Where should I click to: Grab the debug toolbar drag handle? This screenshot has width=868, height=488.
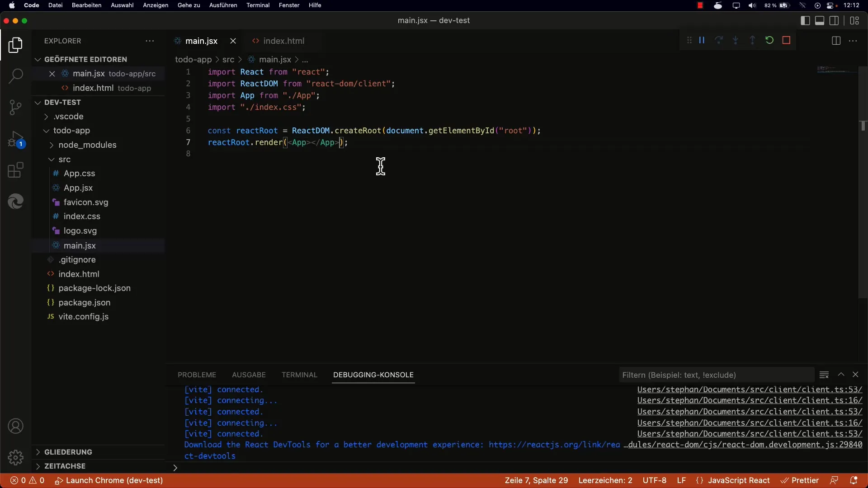tap(689, 40)
